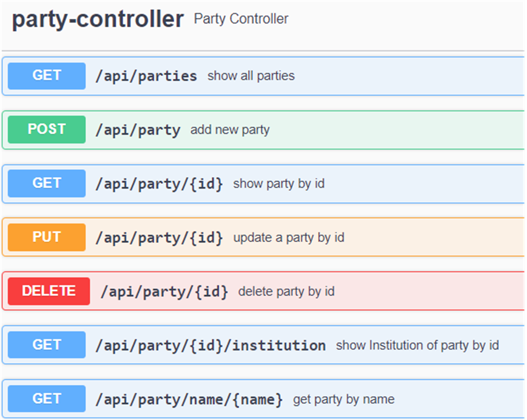
Task: Open the /api/parties path link
Action: click(146, 76)
